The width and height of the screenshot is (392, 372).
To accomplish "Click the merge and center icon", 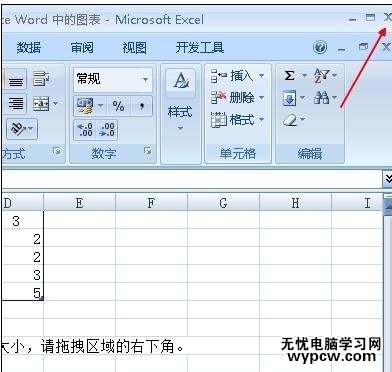I will (41, 104).
